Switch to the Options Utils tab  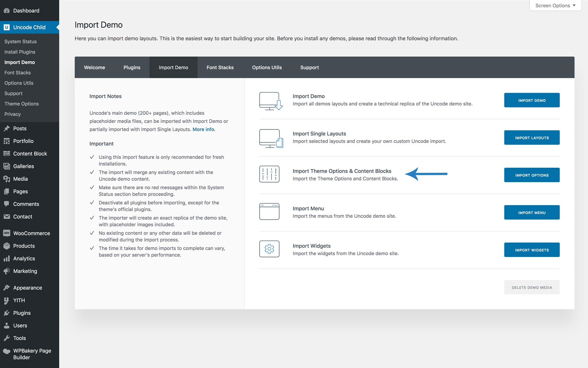pyautogui.click(x=267, y=67)
